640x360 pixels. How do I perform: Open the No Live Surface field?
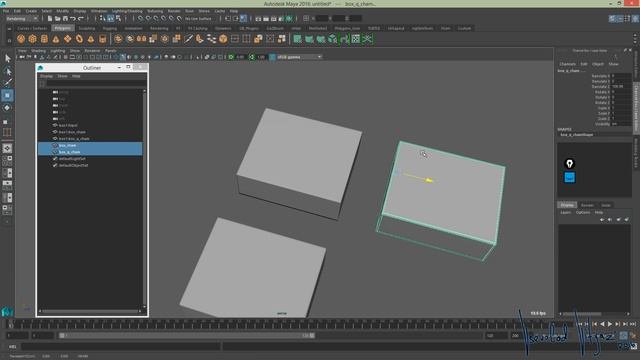198,18
